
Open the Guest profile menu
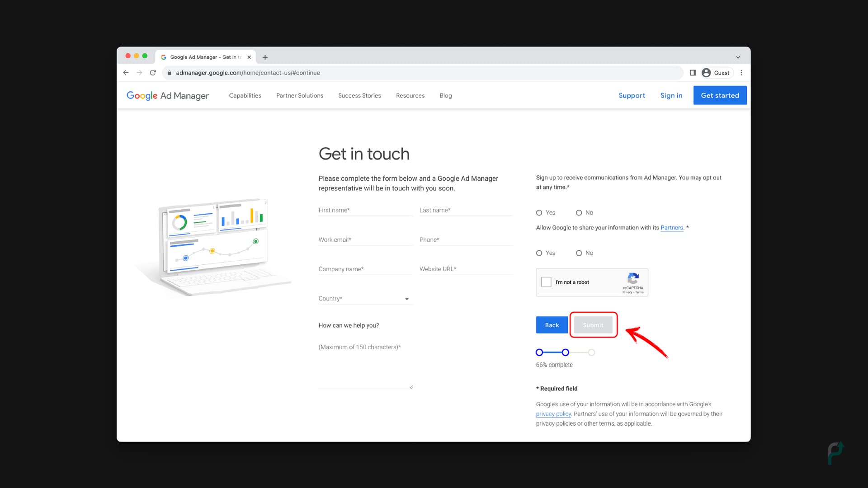point(717,73)
